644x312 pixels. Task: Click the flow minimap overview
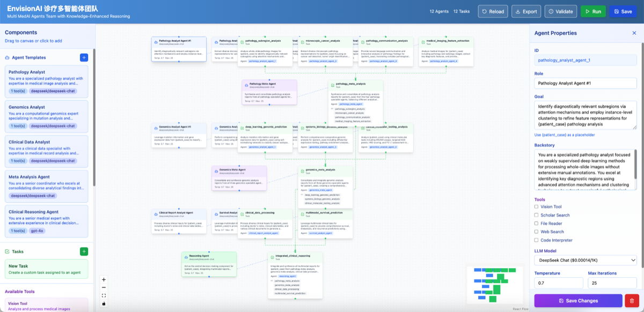tap(496, 284)
